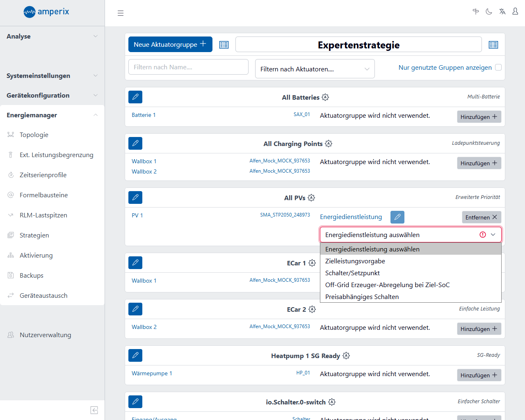Click Entfernen button for All PVs

(481, 217)
